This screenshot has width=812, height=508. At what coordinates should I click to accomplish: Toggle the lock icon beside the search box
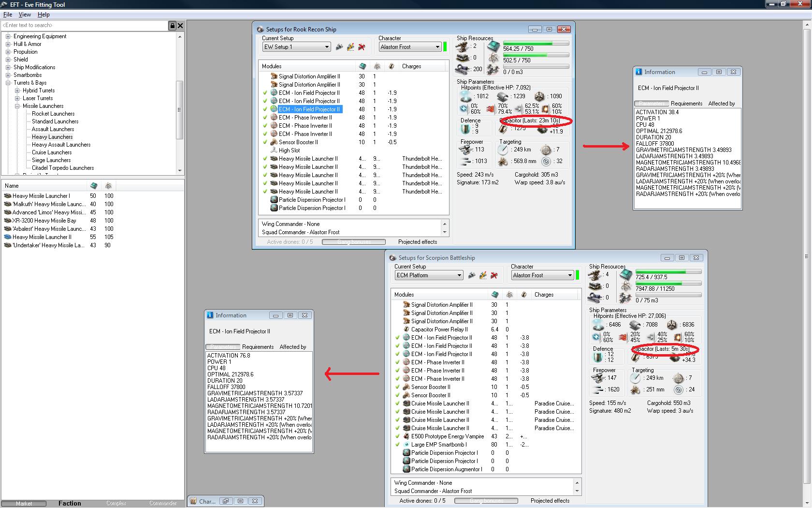click(x=172, y=25)
